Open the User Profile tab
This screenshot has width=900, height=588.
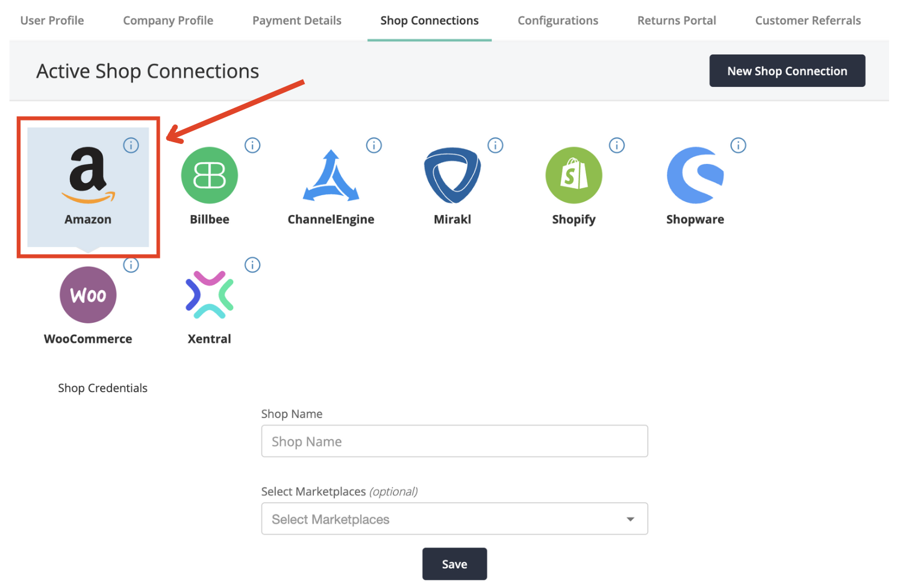point(52,20)
